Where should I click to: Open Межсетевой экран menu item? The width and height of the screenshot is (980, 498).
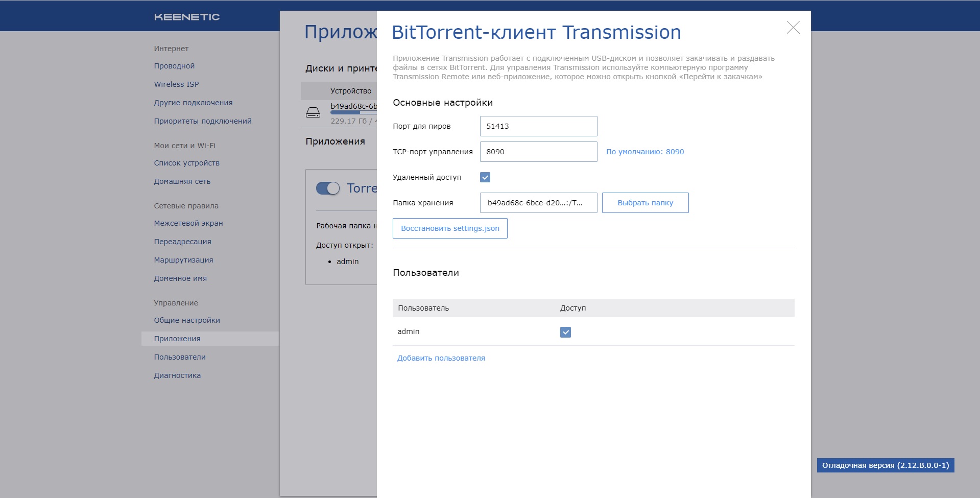click(x=188, y=223)
